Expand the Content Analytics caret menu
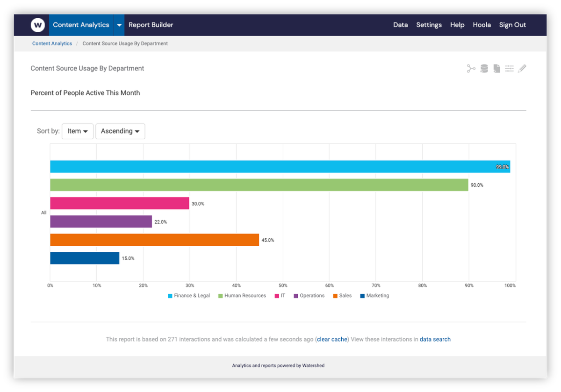Viewport: 561px width, 392px height. [x=119, y=25]
